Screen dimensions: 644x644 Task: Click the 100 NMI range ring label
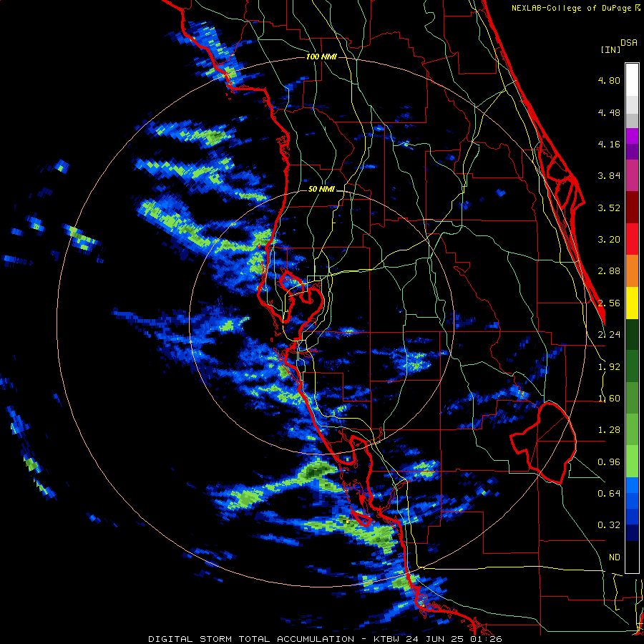[x=321, y=57]
